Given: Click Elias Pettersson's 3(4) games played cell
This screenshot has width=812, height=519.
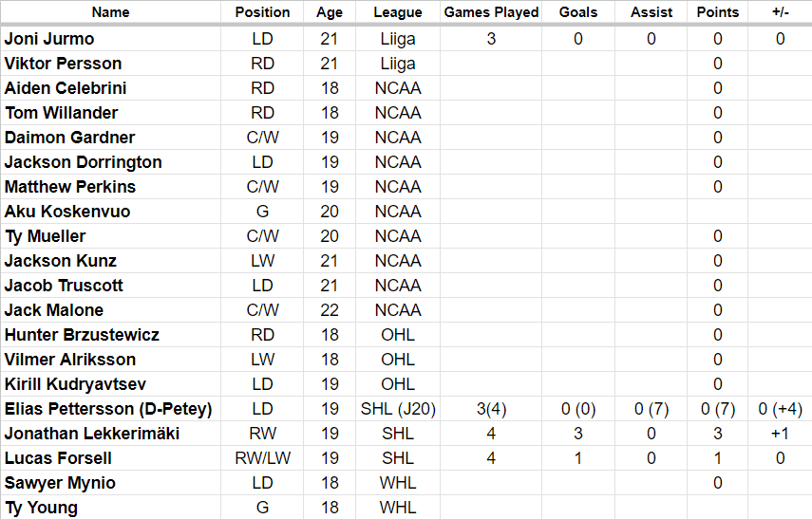Looking at the screenshot, I should pos(491,409).
